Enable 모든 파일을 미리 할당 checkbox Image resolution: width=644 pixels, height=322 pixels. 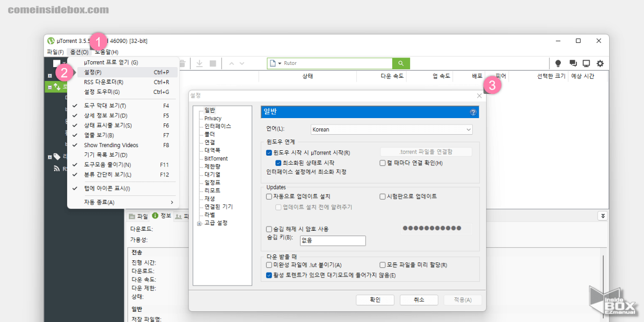[x=383, y=265]
